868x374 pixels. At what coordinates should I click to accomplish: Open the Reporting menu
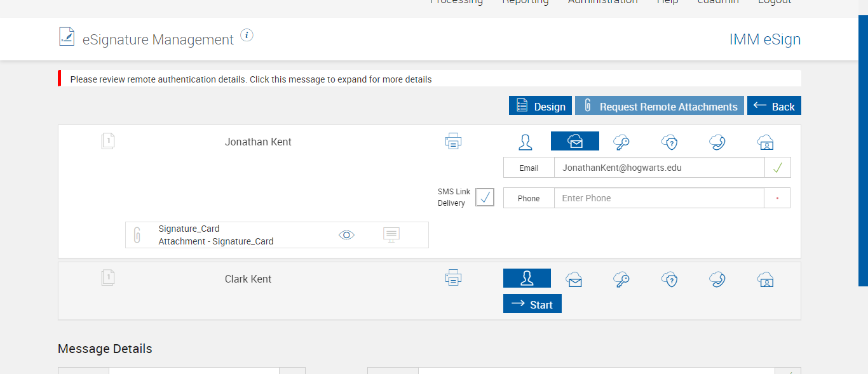(x=526, y=3)
